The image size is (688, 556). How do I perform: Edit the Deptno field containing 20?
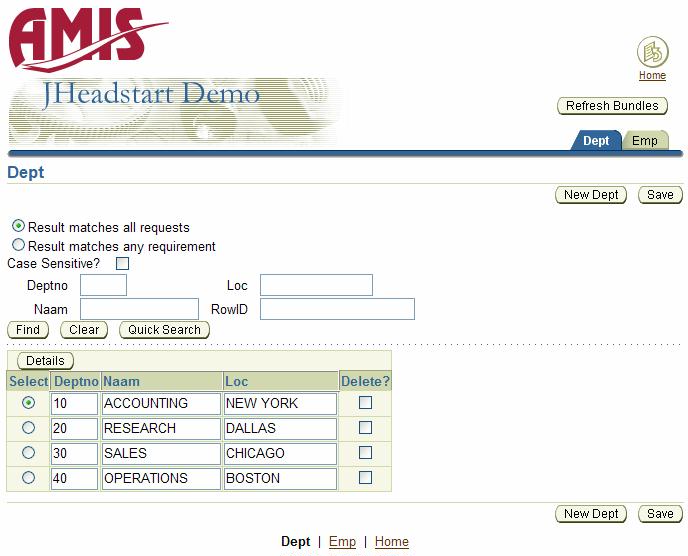pyautogui.click(x=74, y=429)
